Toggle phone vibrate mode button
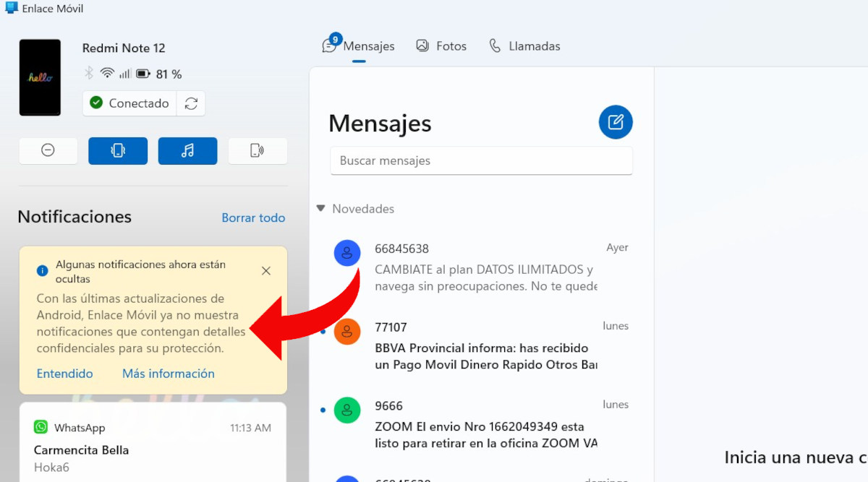This screenshot has width=868, height=482. click(x=118, y=150)
